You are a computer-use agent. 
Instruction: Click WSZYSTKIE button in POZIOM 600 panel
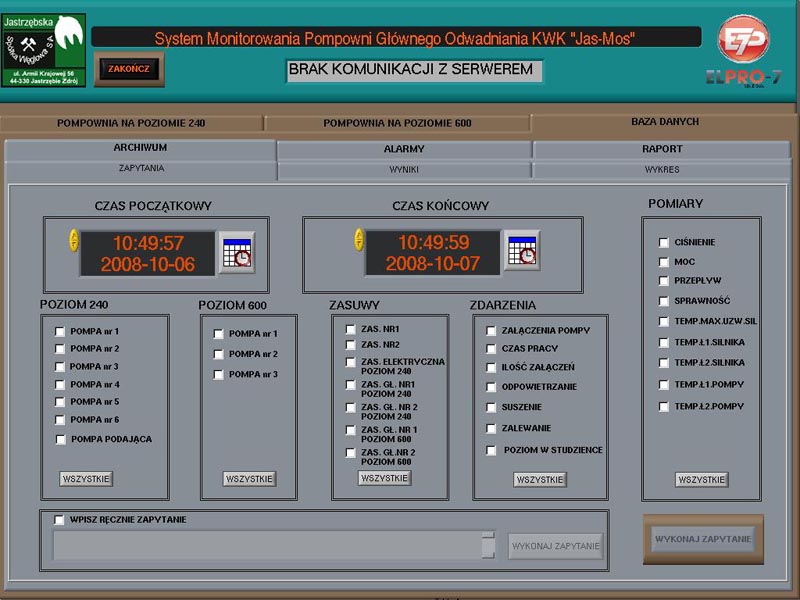(x=249, y=479)
